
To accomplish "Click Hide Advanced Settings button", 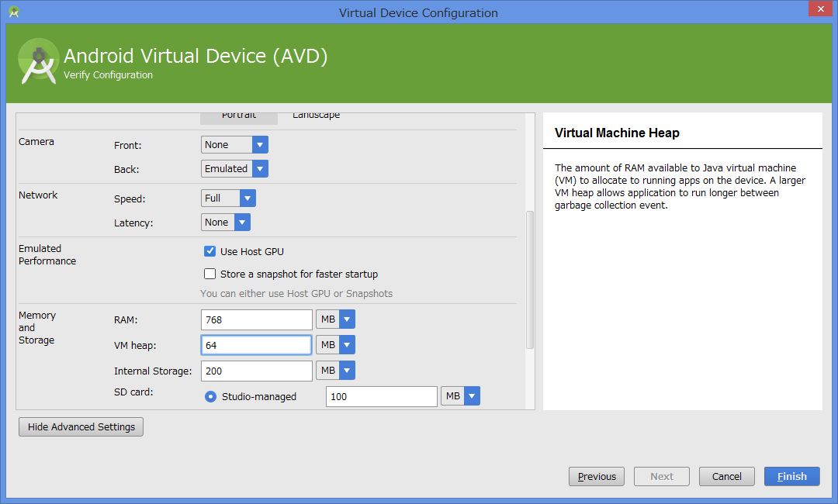I will pos(81,427).
